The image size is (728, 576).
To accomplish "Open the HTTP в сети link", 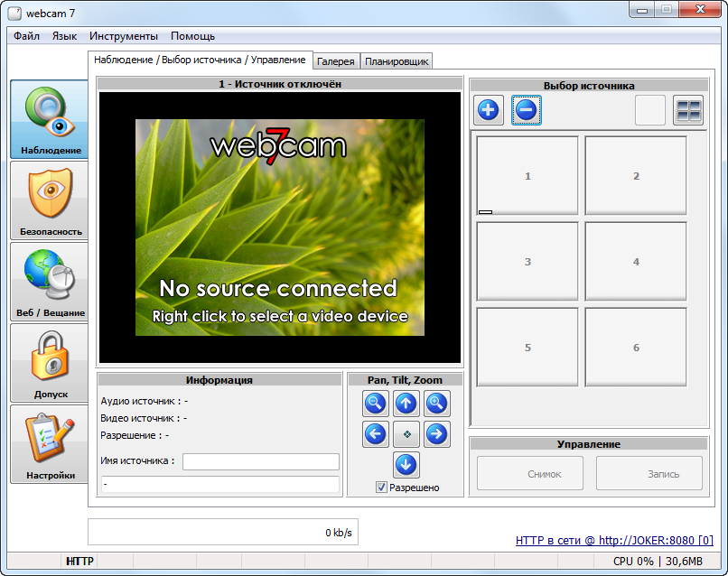I will (x=614, y=541).
